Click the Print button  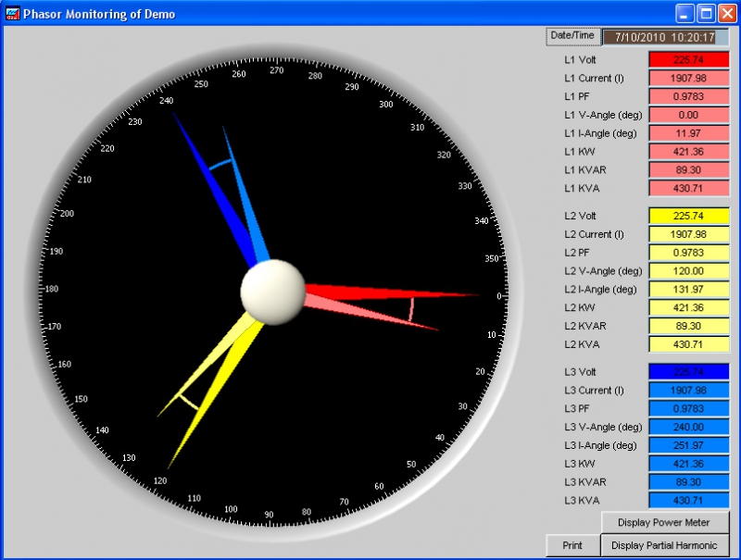tap(572, 545)
